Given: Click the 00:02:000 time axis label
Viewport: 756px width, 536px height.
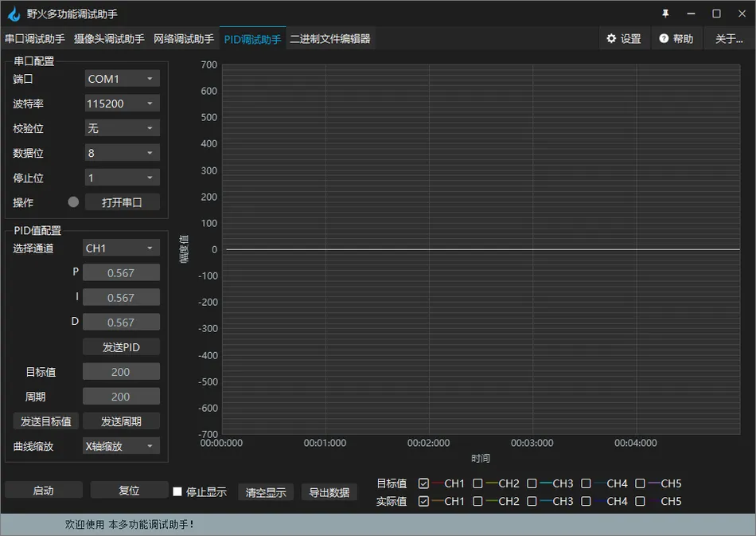Looking at the screenshot, I should pos(429,443).
